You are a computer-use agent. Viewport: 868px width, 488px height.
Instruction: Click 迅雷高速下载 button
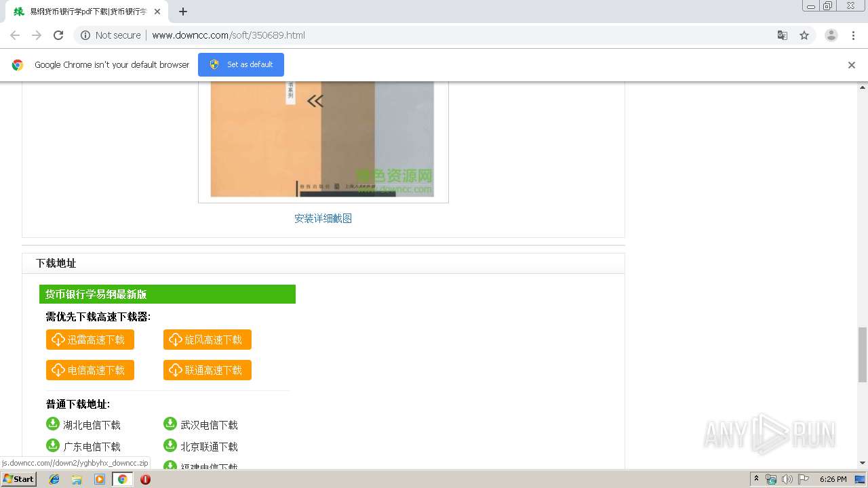[x=90, y=340]
